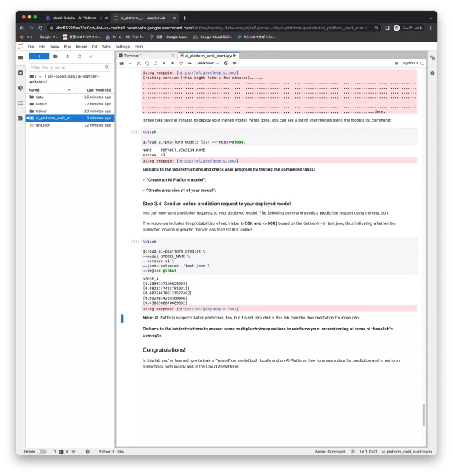Reload the browser page
453x476 pixels.
tap(40, 28)
